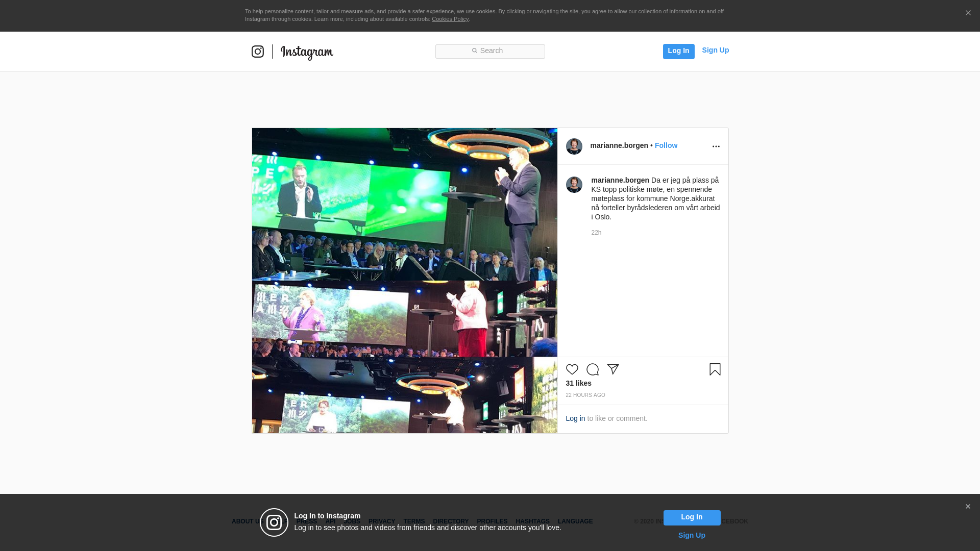
Task: Focus the Search input field
Action: [x=490, y=52]
